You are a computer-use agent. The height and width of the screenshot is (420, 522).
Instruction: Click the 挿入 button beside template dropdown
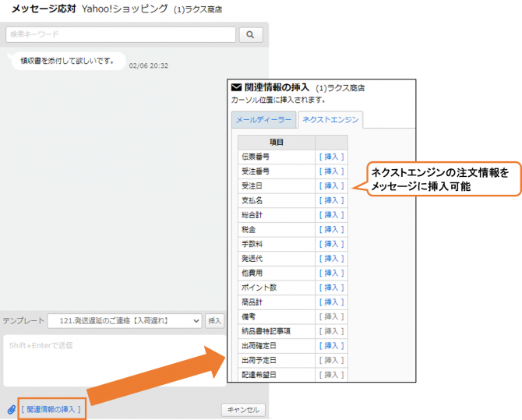[214, 321]
